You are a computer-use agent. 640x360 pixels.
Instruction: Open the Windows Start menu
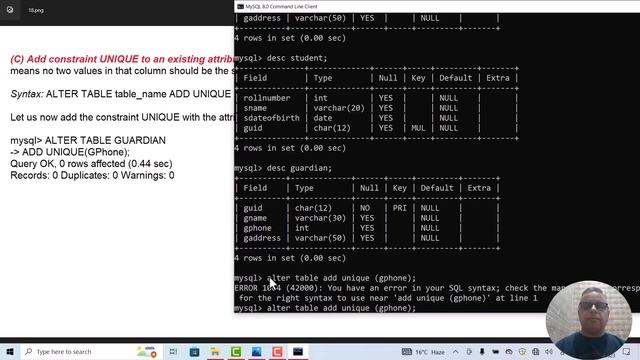pyautogui.click(x=10, y=351)
